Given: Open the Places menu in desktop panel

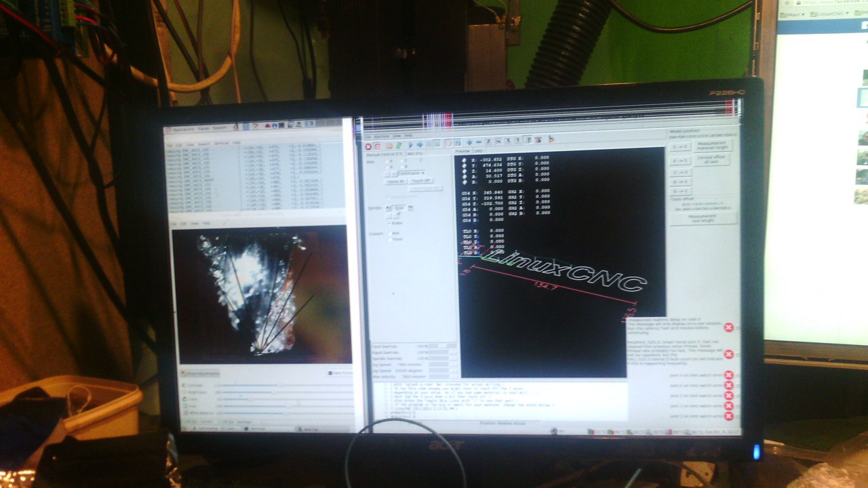Looking at the screenshot, I should pyautogui.click(x=203, y=129).
